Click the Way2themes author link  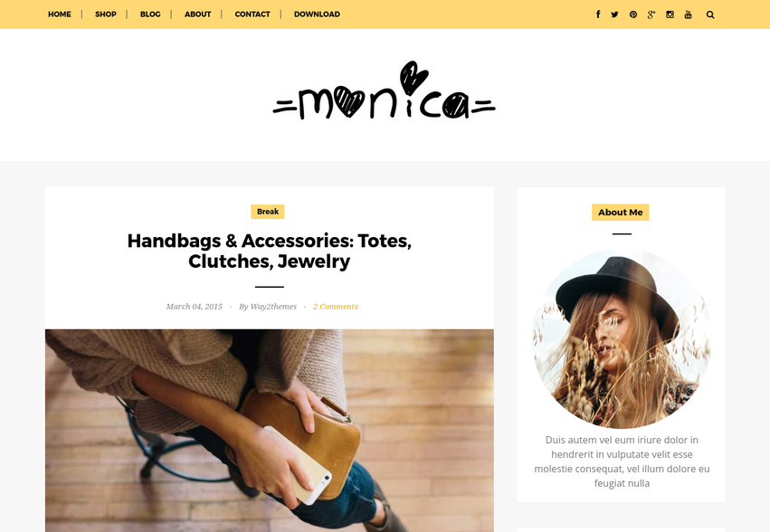[273, 307]
